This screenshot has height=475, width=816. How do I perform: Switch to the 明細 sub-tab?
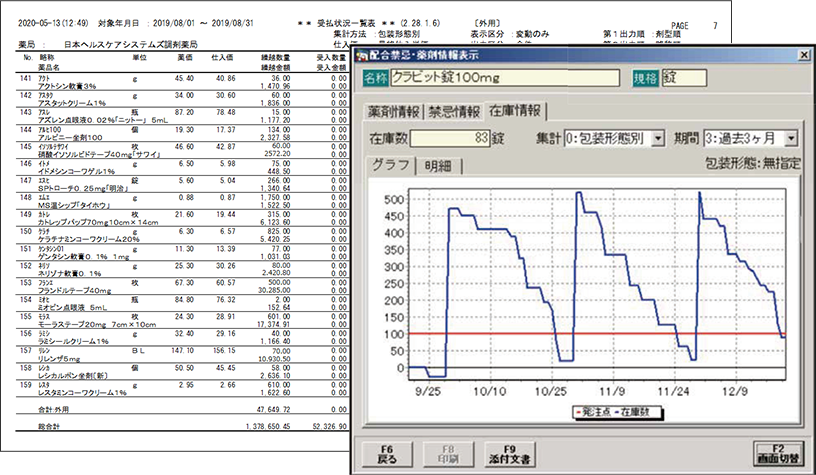click(x=438, y=166)
